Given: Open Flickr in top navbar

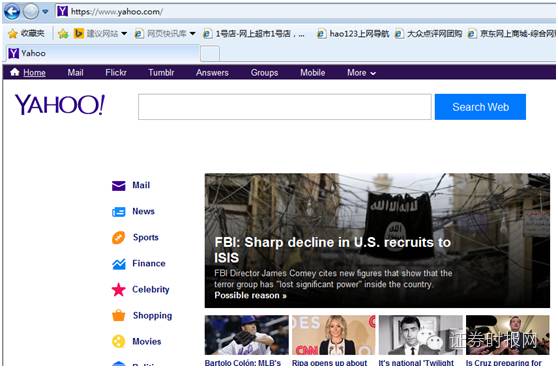Looking at the screenshot, I should (116, 73).
